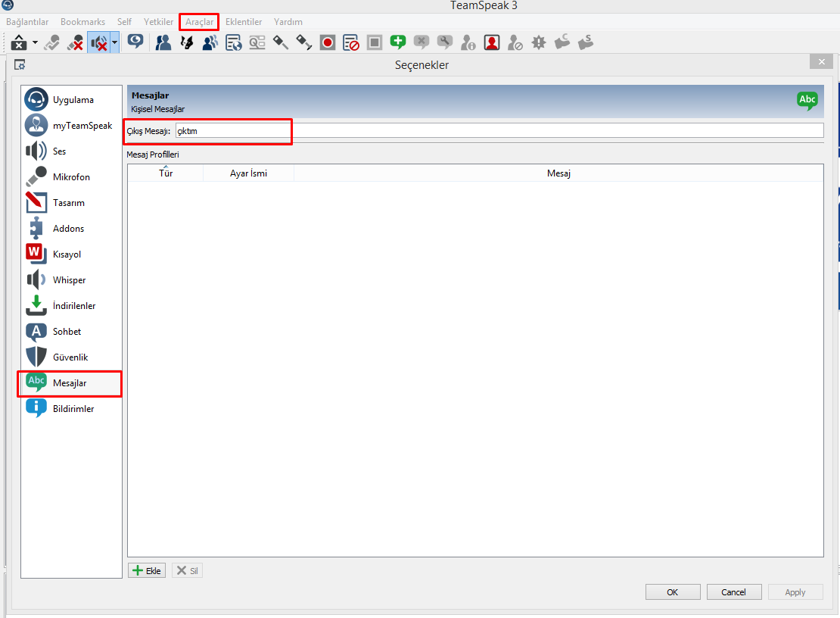Open Kısayol hotkey settings category
The height and width of the screenshot is (618, 840).
coord(72,254)
